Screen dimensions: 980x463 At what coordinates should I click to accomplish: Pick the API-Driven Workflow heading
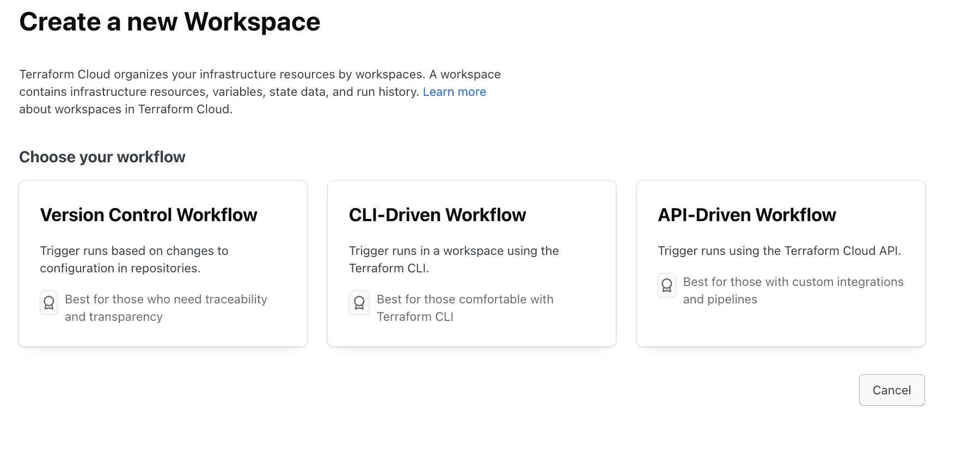click(747, 215)
